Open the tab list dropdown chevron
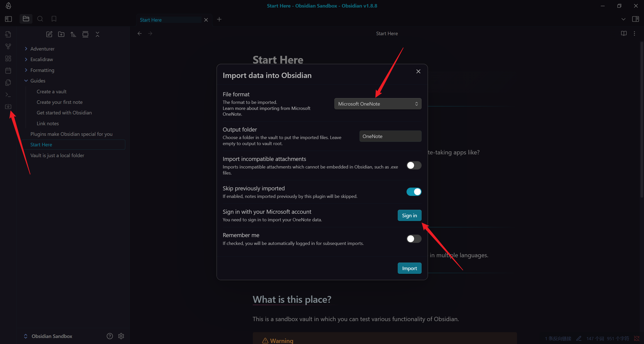 pos(623,19)
